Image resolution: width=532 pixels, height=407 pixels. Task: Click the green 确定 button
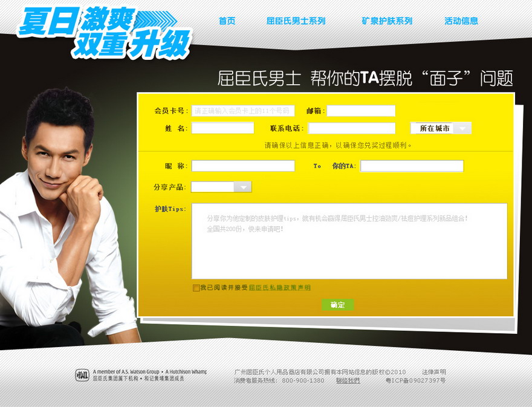(337, 305)
